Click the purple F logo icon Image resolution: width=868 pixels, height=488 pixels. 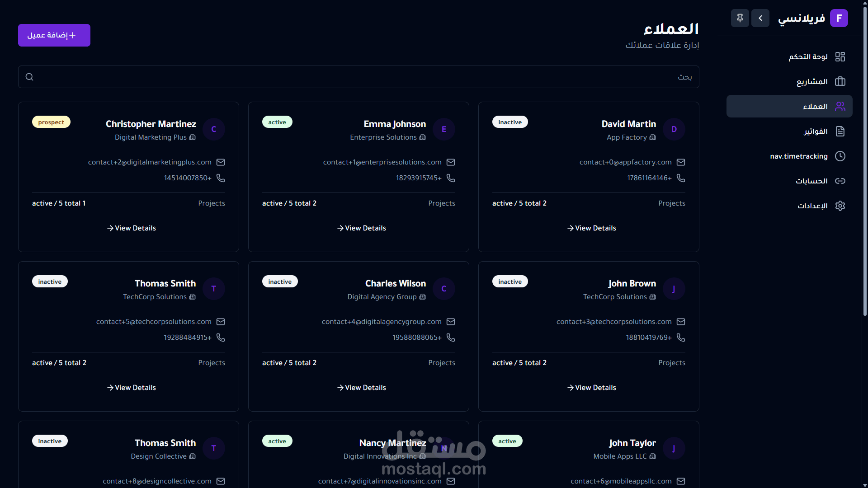839,18
